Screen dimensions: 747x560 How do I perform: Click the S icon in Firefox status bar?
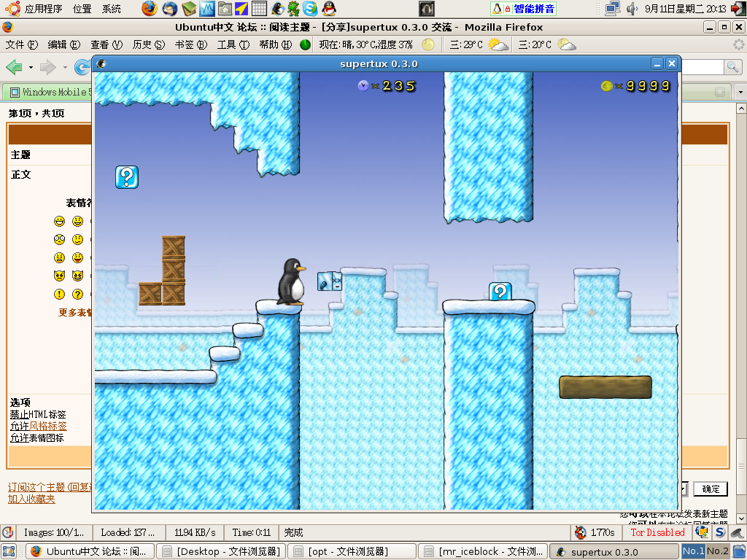pyautogui.click(x=720, y=532)
